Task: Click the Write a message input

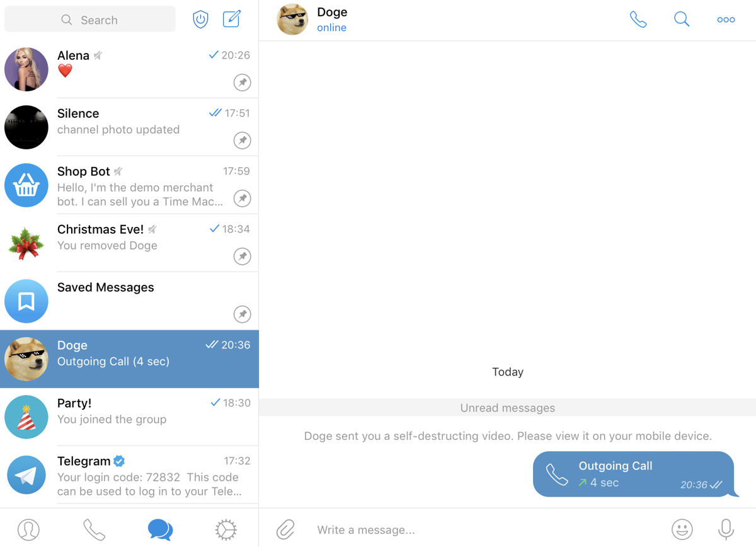Action: [x=485, y=530]
